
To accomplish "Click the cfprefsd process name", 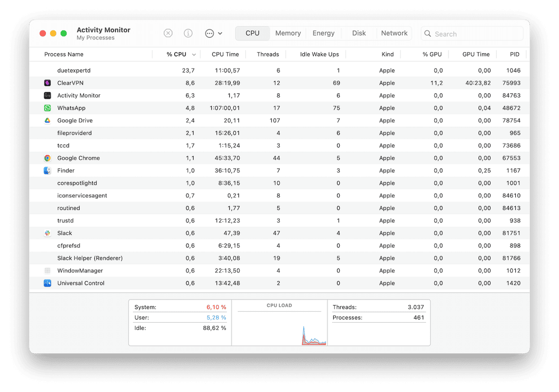I will click(x=68, y=246).
